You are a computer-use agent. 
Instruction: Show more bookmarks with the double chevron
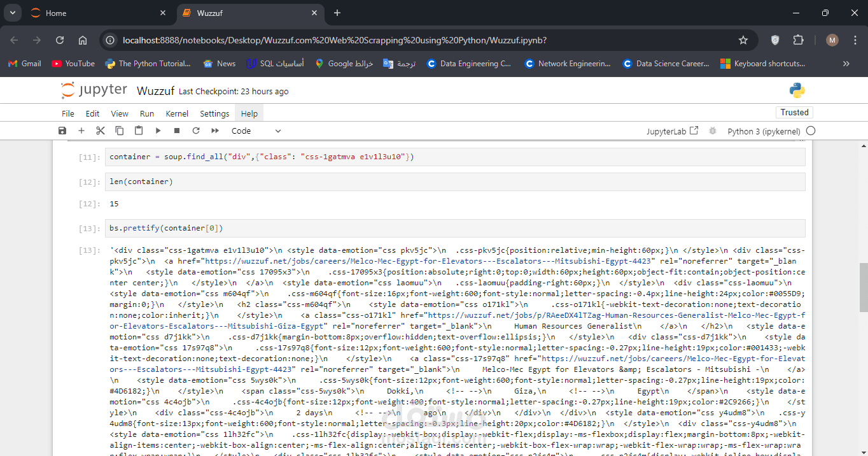(846, 64)
